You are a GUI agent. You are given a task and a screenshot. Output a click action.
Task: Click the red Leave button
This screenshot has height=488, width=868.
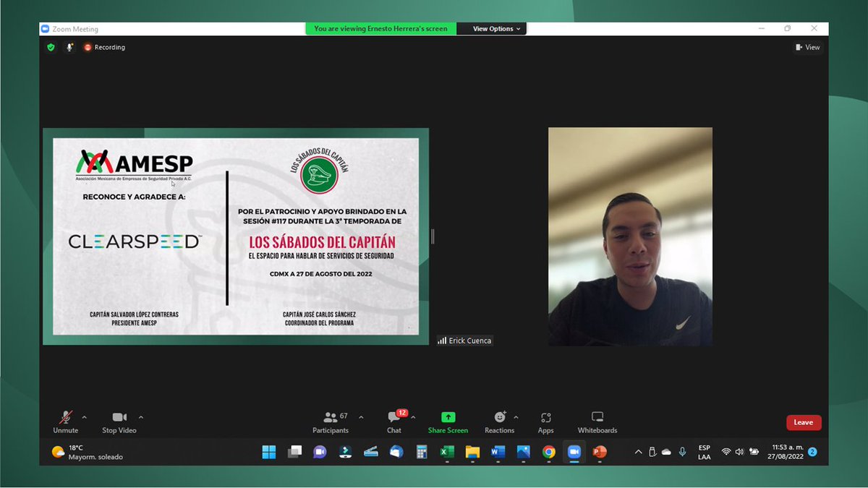coord(804,422)
